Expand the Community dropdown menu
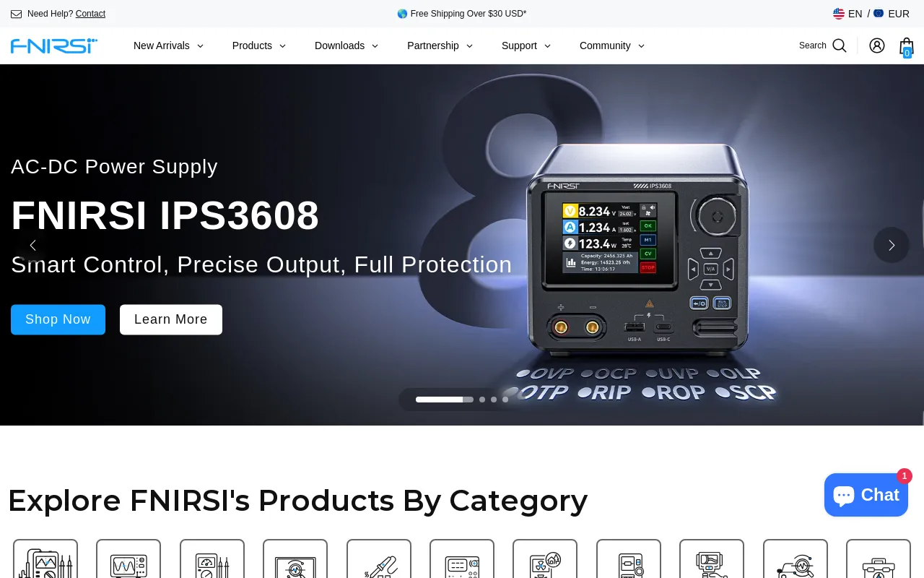This screenshot has width=924, height=578. pyautogui.click(x=612, y=46)
